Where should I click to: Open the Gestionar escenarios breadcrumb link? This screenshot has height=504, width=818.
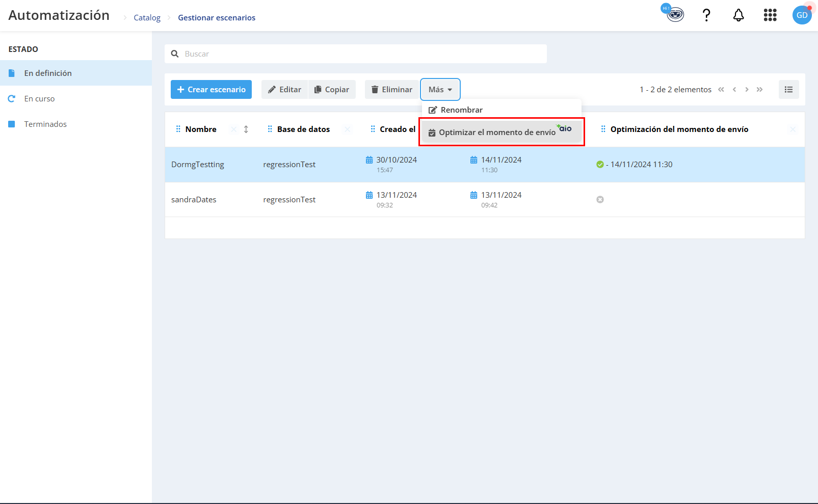217,17
